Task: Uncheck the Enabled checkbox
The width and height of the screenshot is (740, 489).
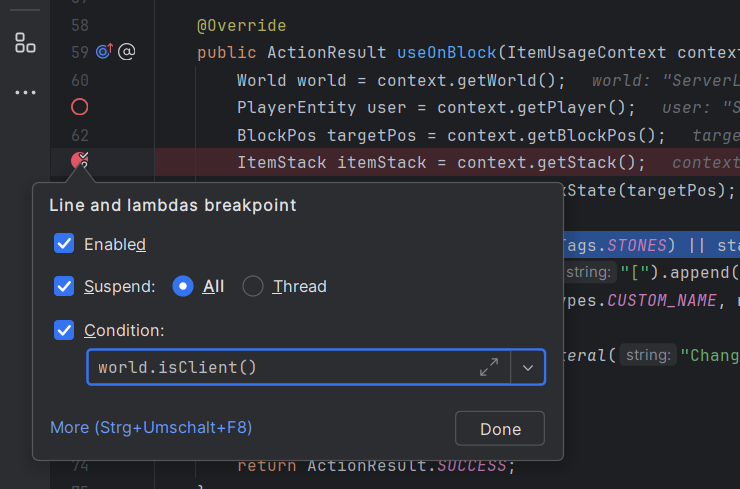Action: point(64,244)
